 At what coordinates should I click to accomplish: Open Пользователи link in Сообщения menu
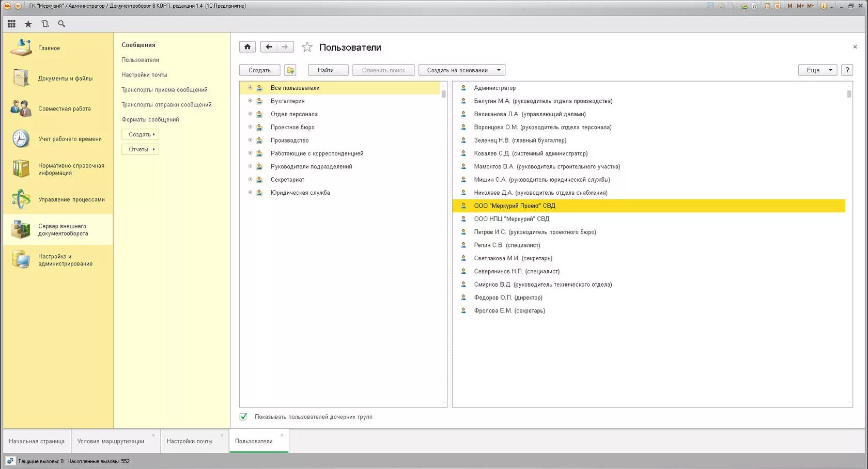pyautogui.click(x=141, y=60)
